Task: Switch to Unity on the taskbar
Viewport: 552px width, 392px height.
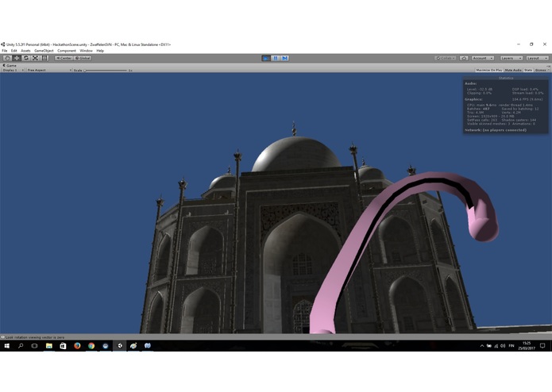Action: click(x=120, y=346)
